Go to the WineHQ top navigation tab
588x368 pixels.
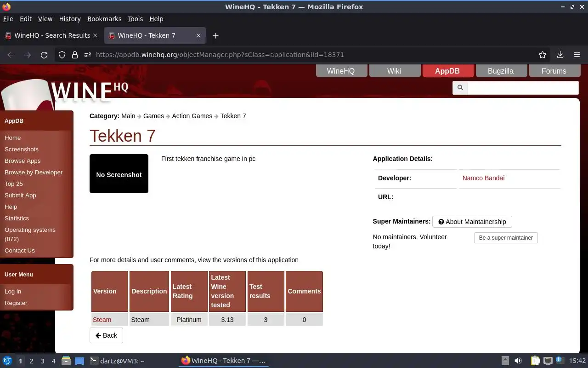(341, 71)
